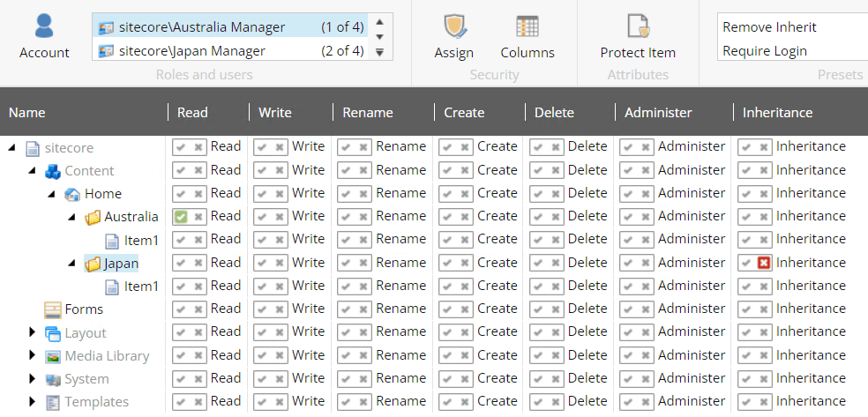
Task: Deny Delete on the Forms row
Action: pos(555,309)
